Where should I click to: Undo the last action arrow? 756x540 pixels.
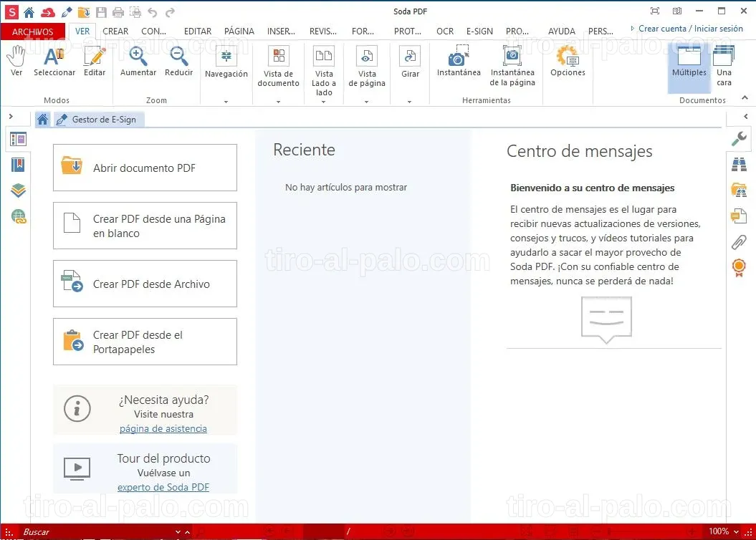(x=153, y=12)
